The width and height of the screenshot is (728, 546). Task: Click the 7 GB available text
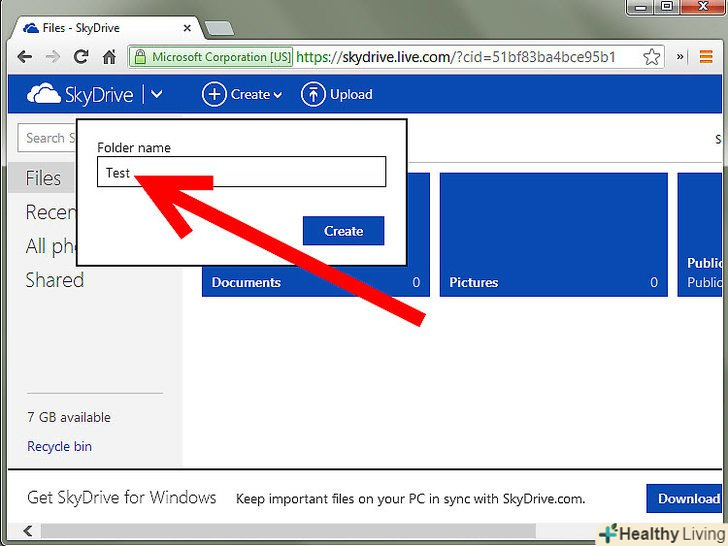tap(69, 417)
